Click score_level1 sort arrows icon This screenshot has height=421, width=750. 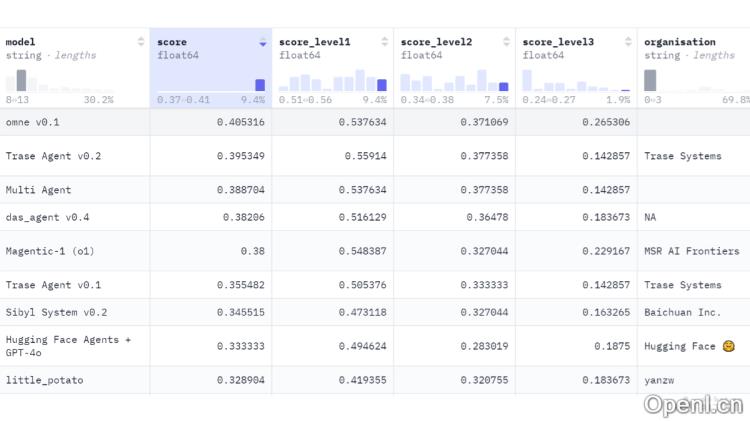(385, 42)
